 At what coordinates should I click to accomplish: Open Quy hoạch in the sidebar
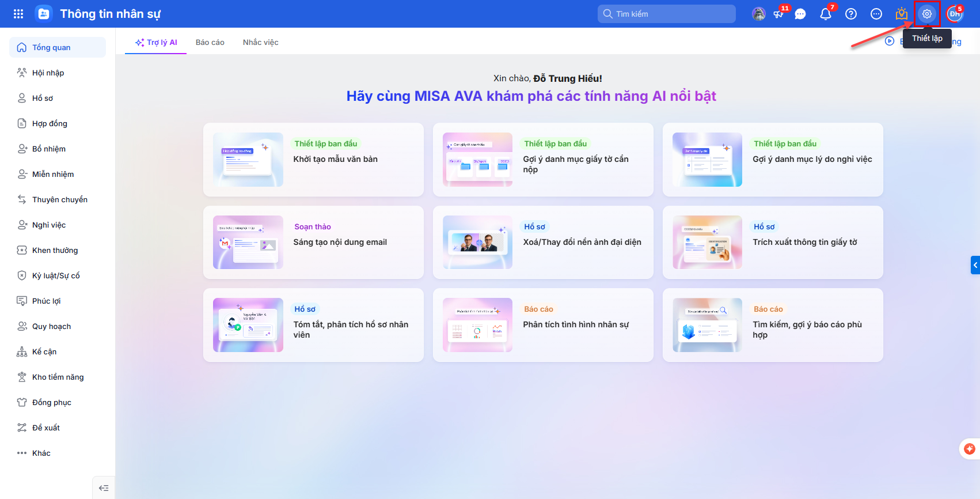pyautogui.click(x=58, y=326)
